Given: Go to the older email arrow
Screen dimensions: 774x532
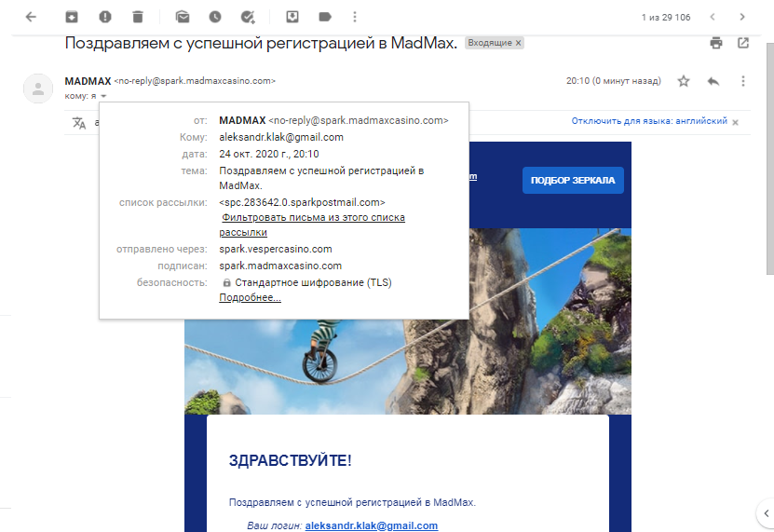Looking at the screenshot, I should tap(742, 18).
